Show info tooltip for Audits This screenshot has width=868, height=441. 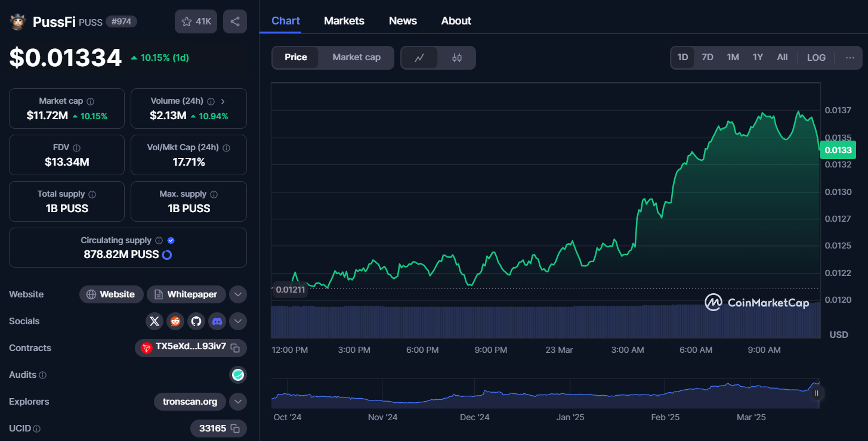[42, 375]
